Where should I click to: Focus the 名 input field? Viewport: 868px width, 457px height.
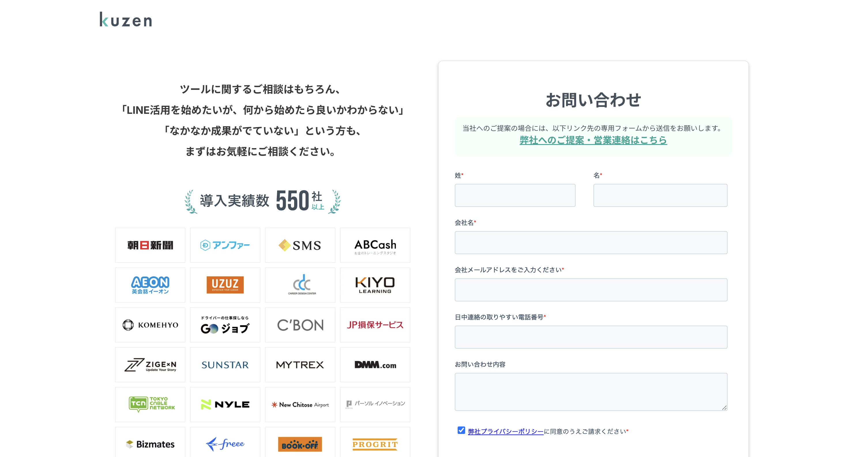click(660, 195)
